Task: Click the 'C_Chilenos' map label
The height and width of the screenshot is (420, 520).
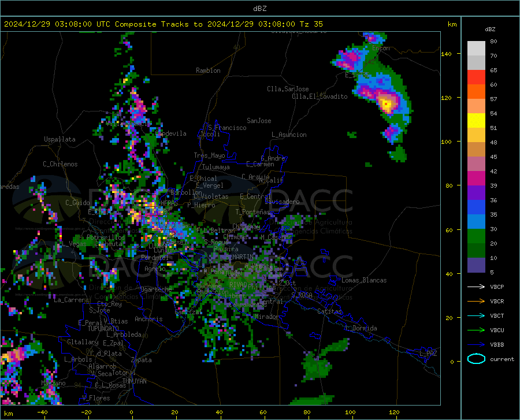Action: point(60,164)
